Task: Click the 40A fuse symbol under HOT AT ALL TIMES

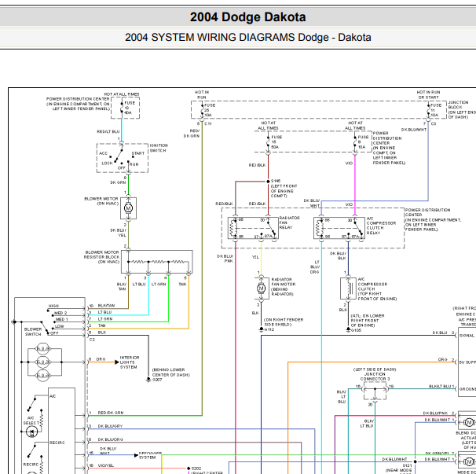Action: (x=122, y=108)
